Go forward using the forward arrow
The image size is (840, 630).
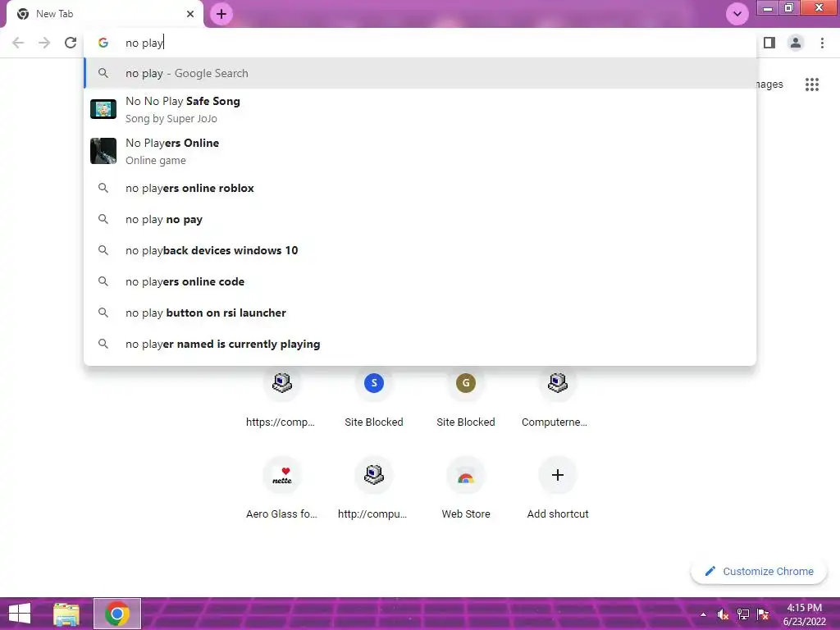pyautogui.click(x=44, y=43)
